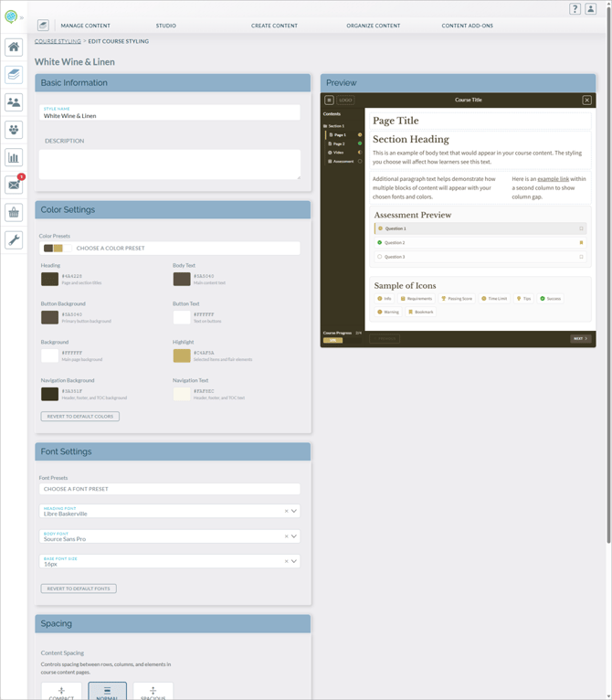Open the user profile icon
Screen dimensions: 612x700
tap(591, 9)
